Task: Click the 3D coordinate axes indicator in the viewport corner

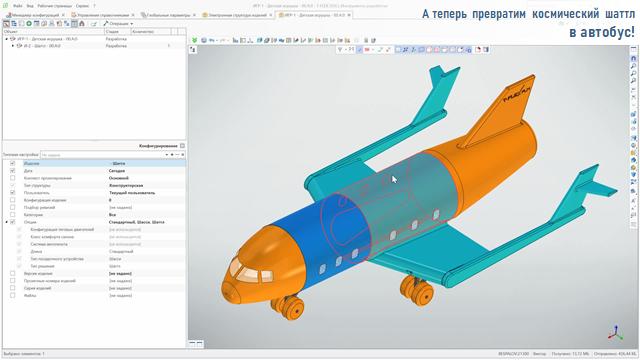Action: [x=616, y=333]
